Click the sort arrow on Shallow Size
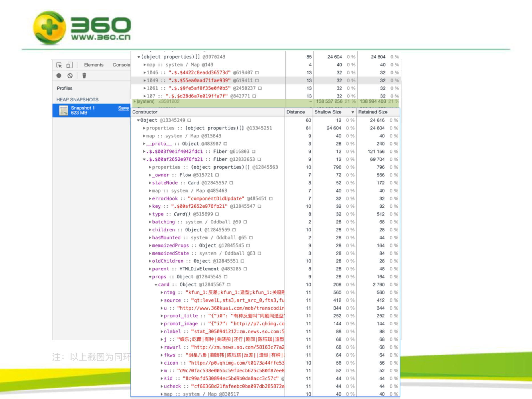The height and width of the screenshot is (399, 532). [352, 112]
